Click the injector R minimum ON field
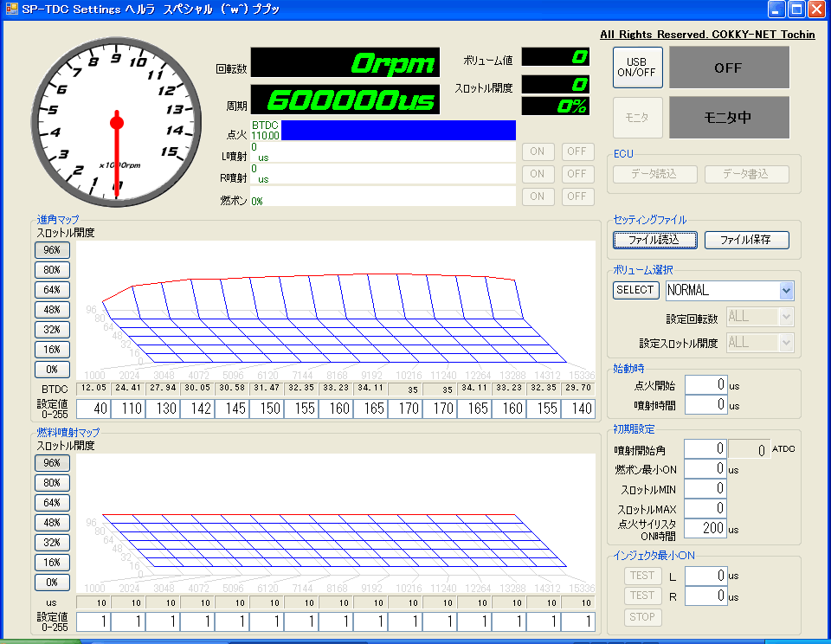The width and height of the screenshot is (831, 644). [x=706, y=596]
